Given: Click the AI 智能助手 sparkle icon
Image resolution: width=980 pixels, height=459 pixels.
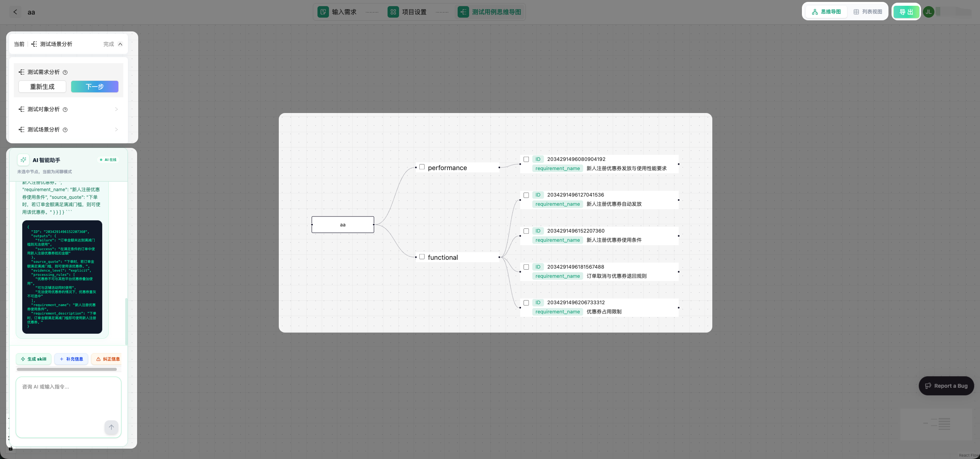Looking at the screenshot, I should tap(23, 160).
